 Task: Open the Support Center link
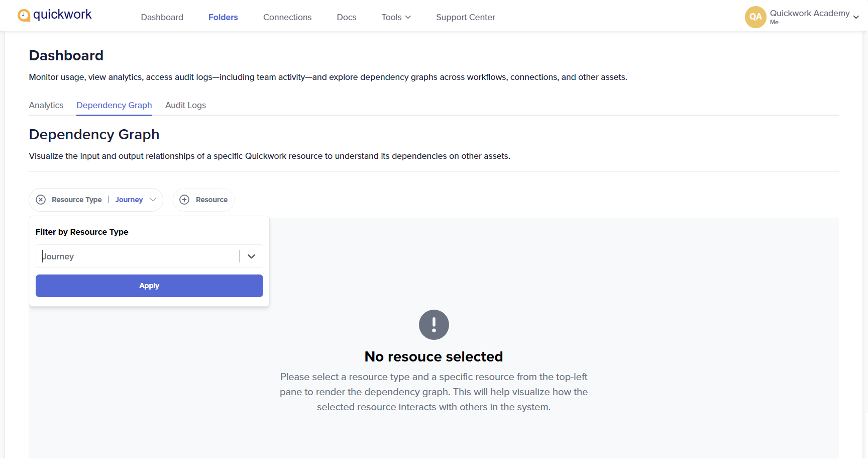pos(466,17)
